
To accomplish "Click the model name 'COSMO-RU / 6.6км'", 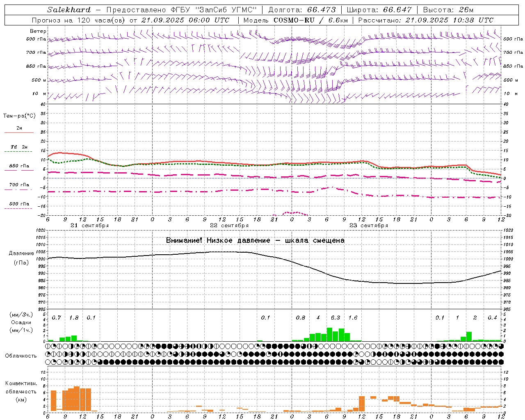I will tap(311, 20).
